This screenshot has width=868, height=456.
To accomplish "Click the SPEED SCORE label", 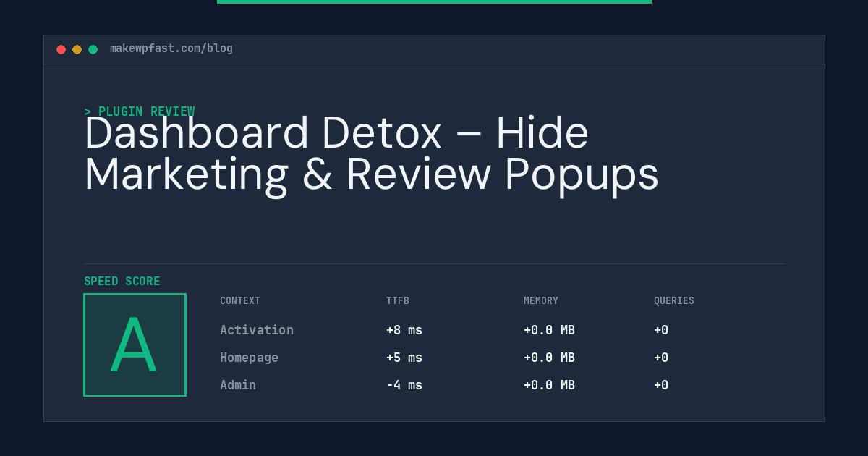I will (x=122, y=282).
